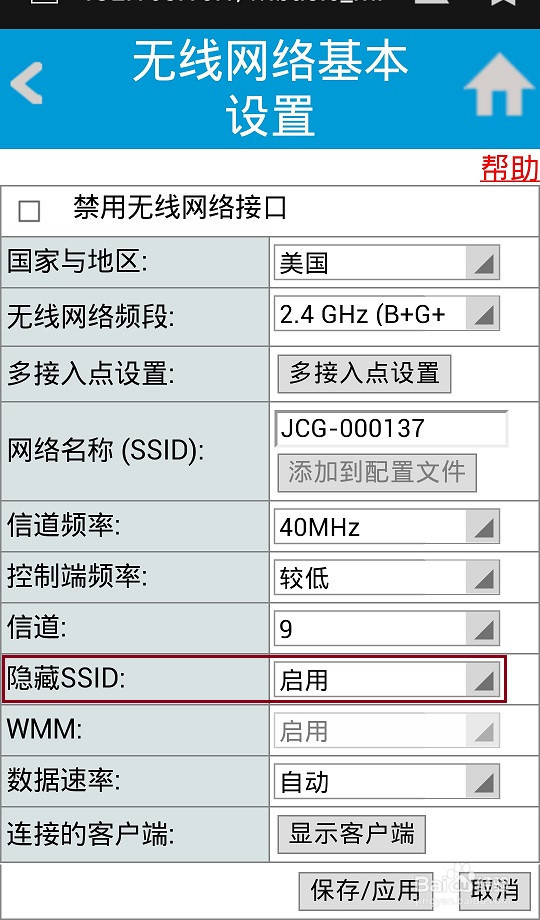
Task: Tap the back arrow icon
Action: [26, 83]
